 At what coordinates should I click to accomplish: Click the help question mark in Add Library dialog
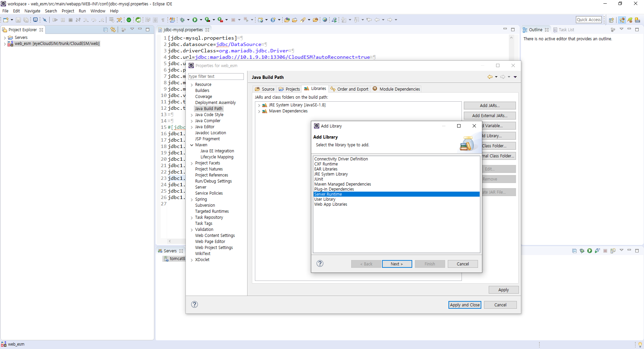click(320, 263)
